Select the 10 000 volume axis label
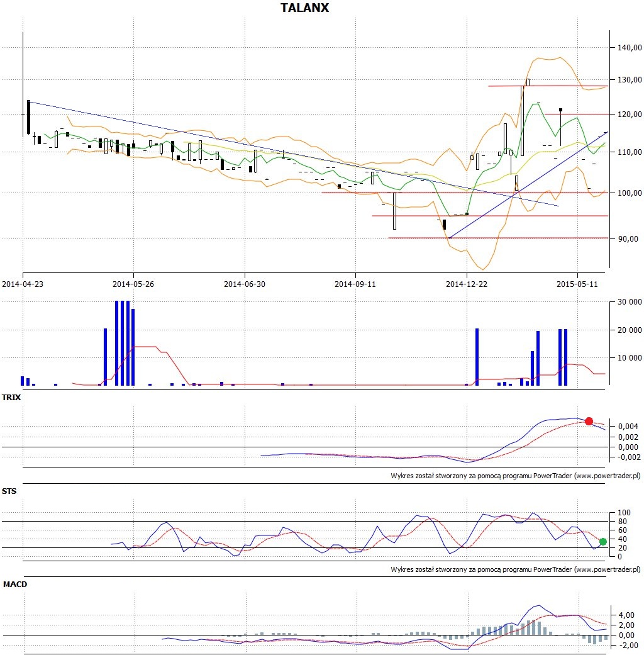 click(630, 358)
